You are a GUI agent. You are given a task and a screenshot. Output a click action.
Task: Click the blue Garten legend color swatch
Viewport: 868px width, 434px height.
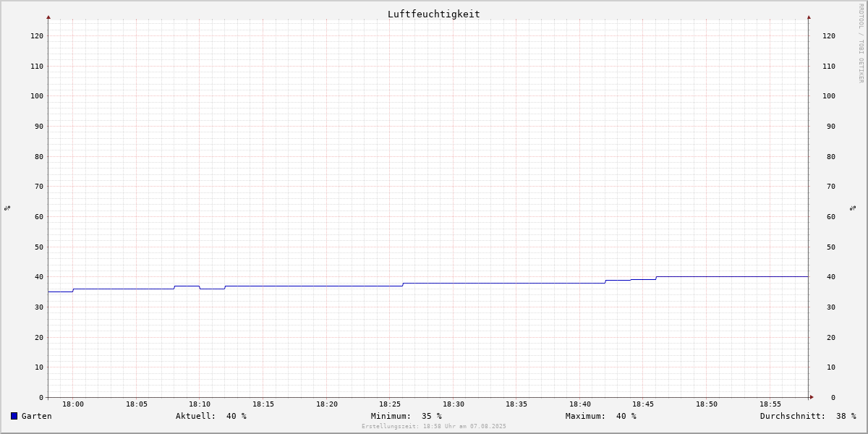pyautogui.click(x=14, y=416)
